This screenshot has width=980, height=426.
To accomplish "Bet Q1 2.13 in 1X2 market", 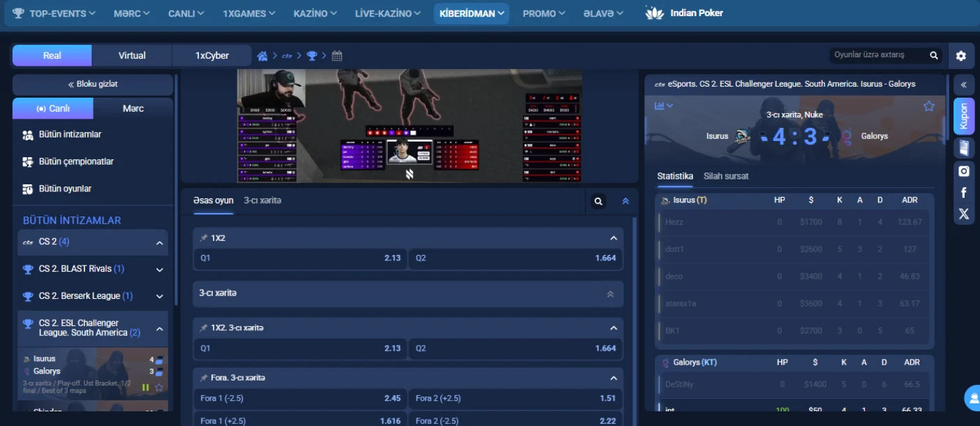I will point(300,258).
